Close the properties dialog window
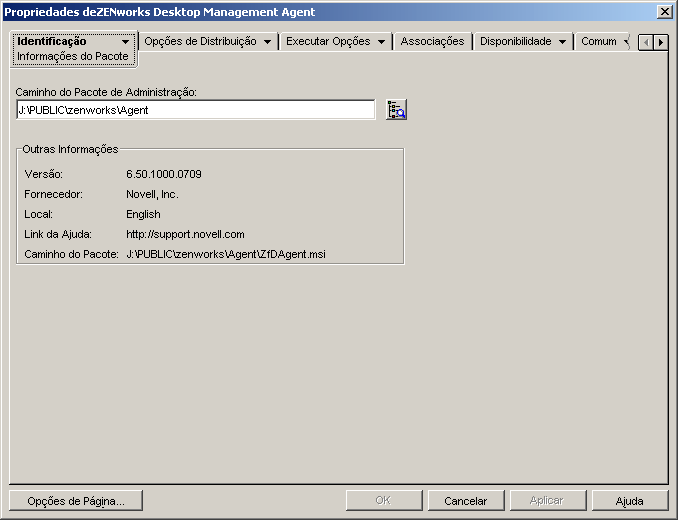The image size is (678, 520). pyautogui.click(x=664, y=12)
